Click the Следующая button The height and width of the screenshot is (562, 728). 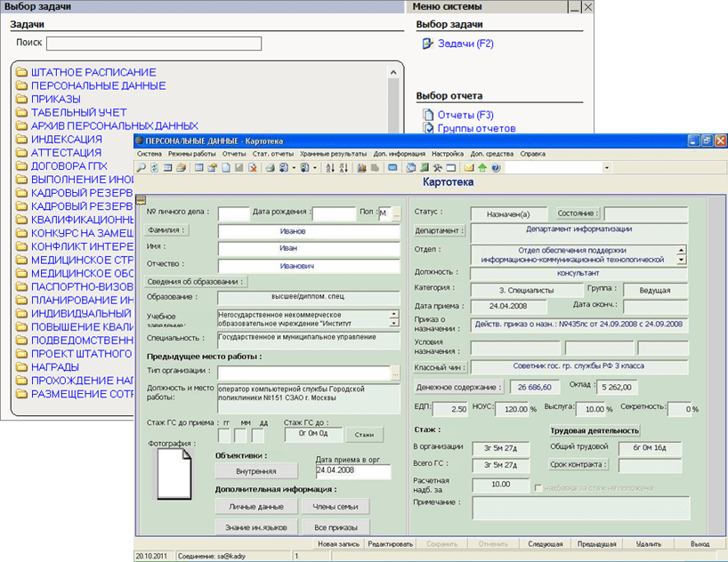pos(545,544)
